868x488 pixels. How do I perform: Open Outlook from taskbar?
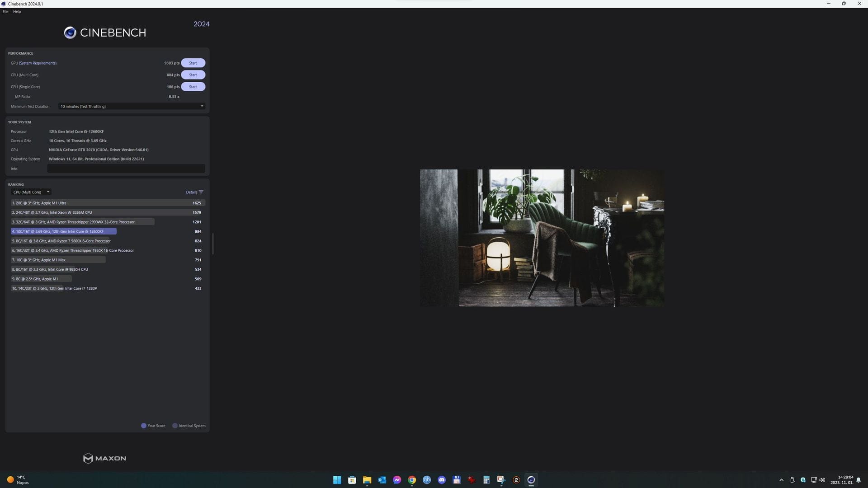(x=382, y=480)
